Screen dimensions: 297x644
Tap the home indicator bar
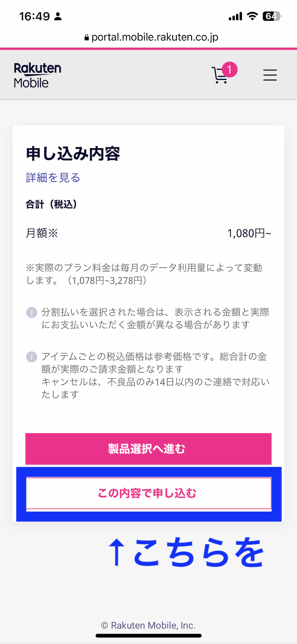coord(148,635)
